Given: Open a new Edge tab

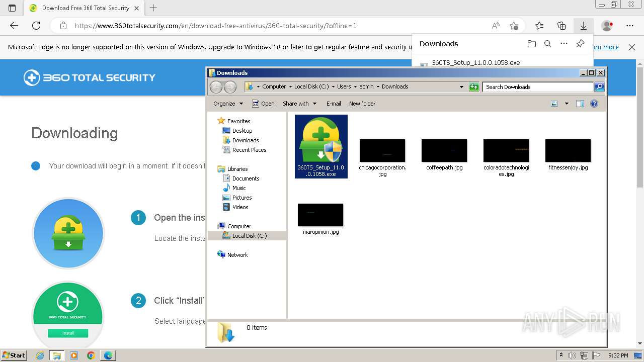Looking at the screenshot, I should [x=153, y=8].
